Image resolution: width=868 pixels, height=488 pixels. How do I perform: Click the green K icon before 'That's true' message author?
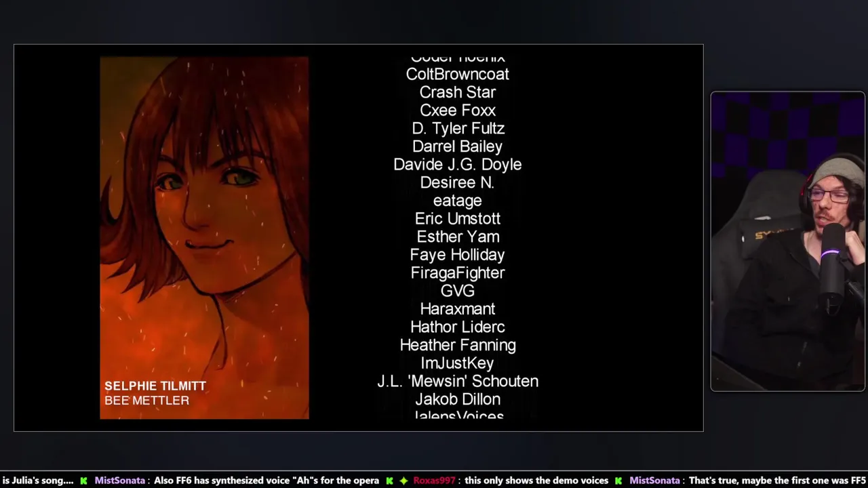coord(618,481)
